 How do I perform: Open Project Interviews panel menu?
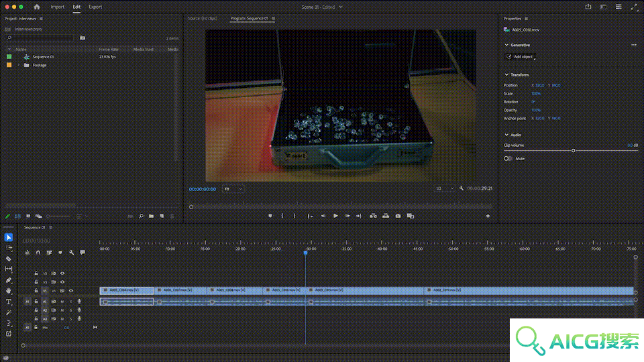[41, 19]
